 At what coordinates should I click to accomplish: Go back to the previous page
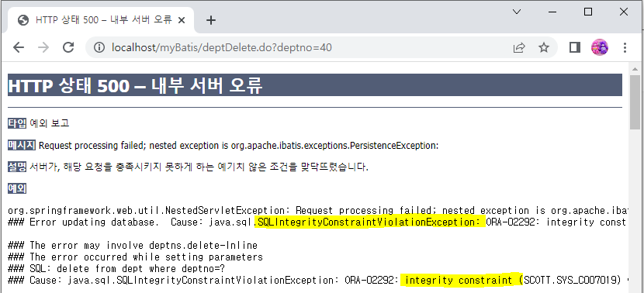(x=19, y=47)
